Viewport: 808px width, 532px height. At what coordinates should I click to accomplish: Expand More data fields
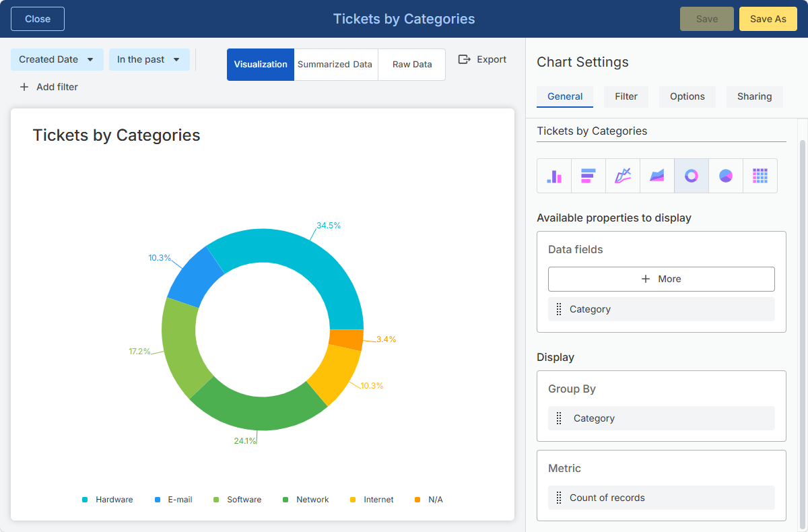(x=661, y=279)
